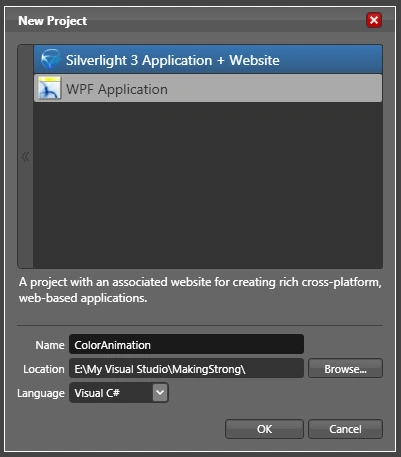Click the Location label
Screen dimensions: 401x457
pyautogui.click(x=44, y=369)
